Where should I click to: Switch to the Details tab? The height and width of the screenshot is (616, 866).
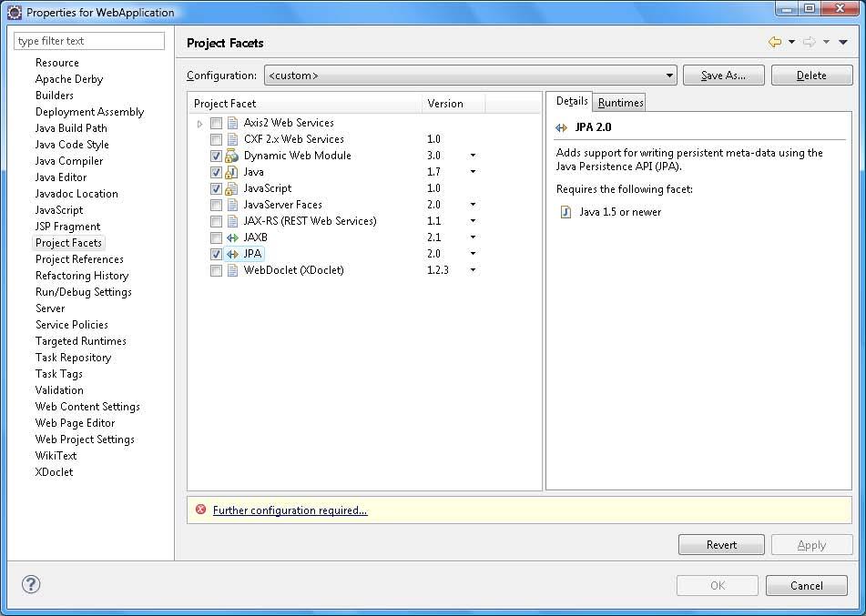[x=572, y=101]
